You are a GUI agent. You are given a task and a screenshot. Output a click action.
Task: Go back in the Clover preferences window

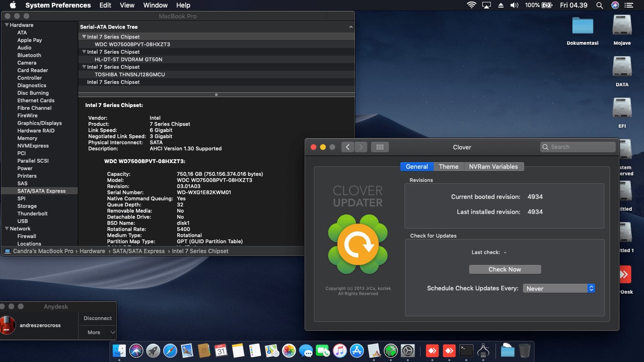click(x=347, y=147)
